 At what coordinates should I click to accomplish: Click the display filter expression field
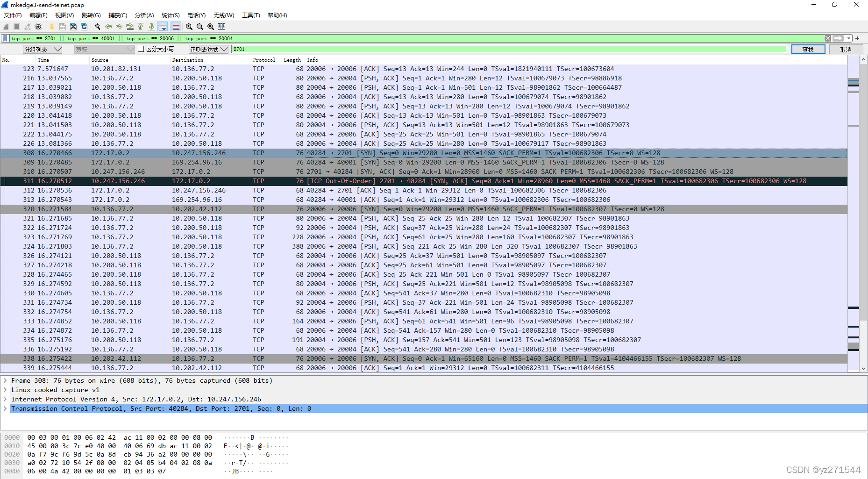click(416, 38)
